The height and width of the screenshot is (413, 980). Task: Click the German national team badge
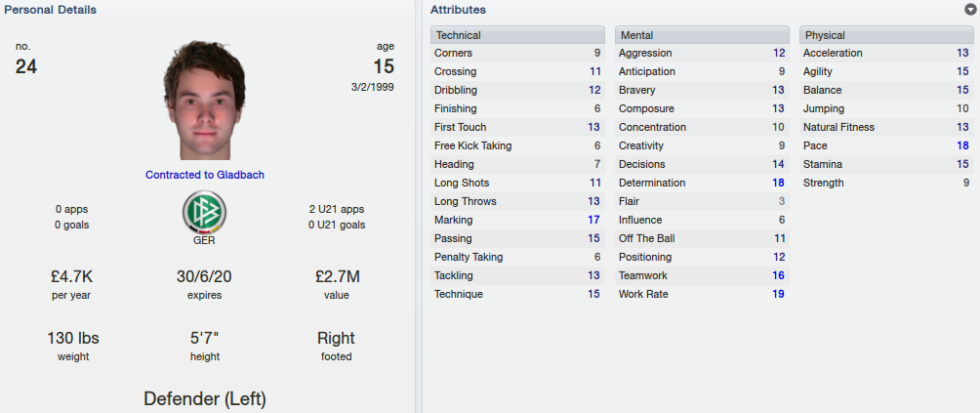click(x=204, y=212)
